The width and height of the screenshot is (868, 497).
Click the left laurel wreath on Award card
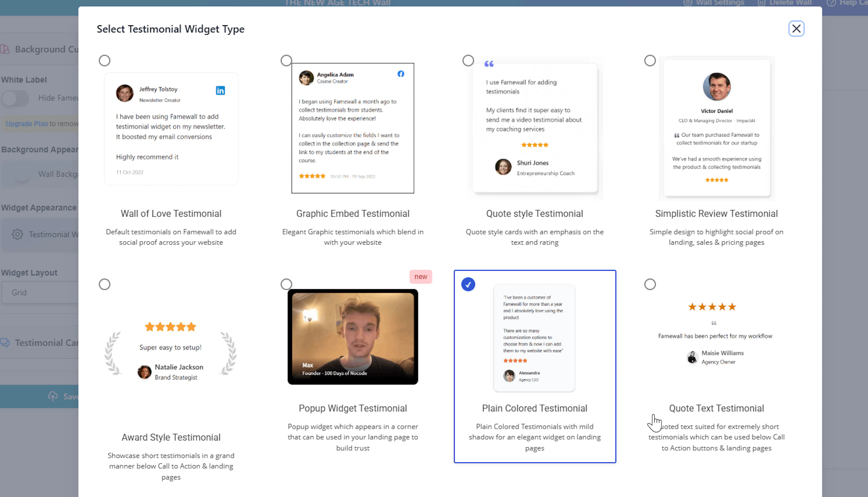coord(113,353)
